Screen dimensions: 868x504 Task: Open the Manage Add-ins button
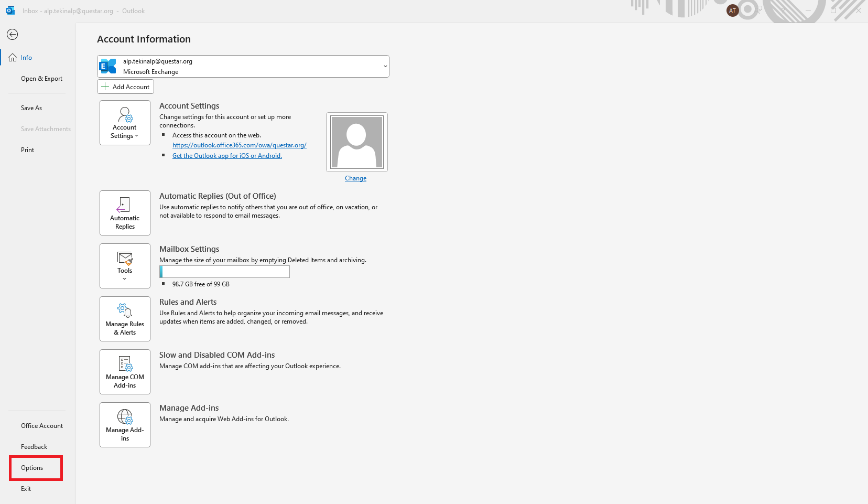coord(125,425)
